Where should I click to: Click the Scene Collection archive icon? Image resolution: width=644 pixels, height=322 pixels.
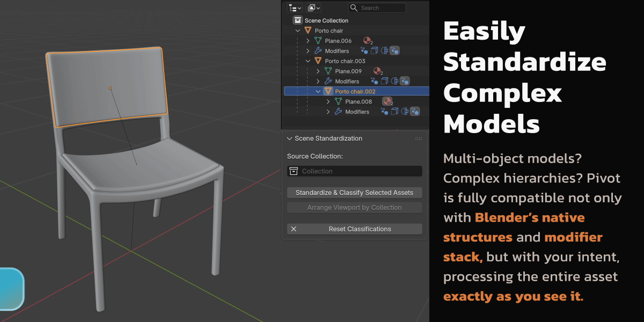(x=297, y=20)
